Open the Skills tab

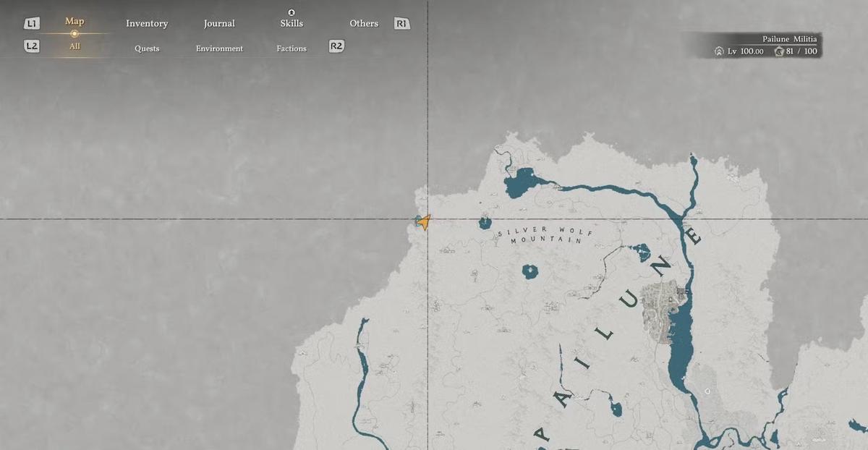[x=292, y=23]
